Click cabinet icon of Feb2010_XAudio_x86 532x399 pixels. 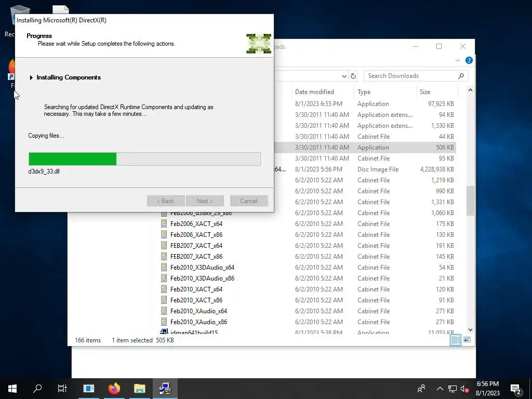coord(164,321)
